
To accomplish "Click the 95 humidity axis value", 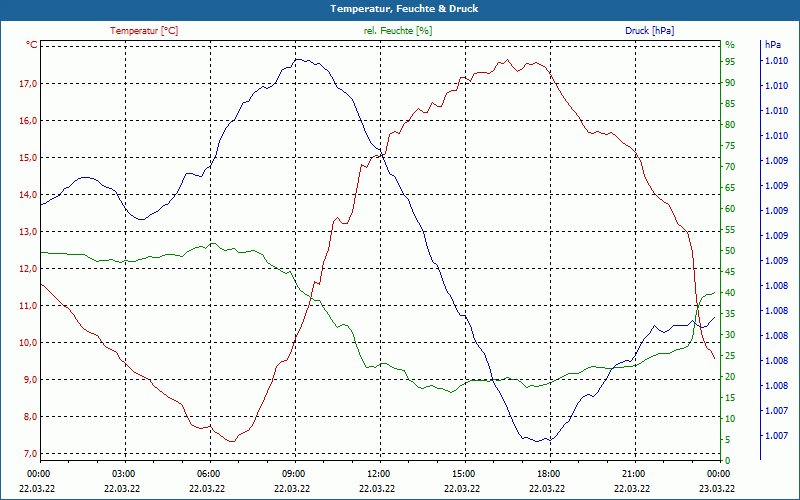I will point(730,62).
